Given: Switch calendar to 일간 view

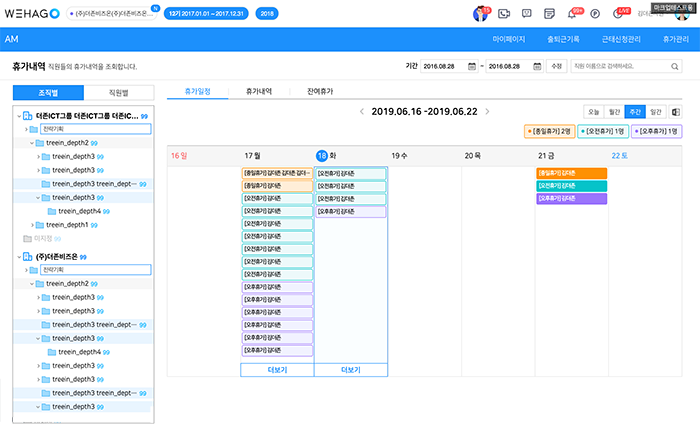Looking at the screenshot, I should [655, 112].
